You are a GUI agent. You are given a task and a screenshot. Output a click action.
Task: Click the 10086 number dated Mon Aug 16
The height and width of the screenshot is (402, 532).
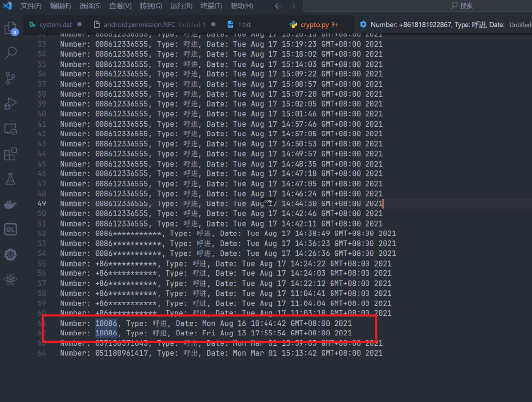[x=106, y=323]
